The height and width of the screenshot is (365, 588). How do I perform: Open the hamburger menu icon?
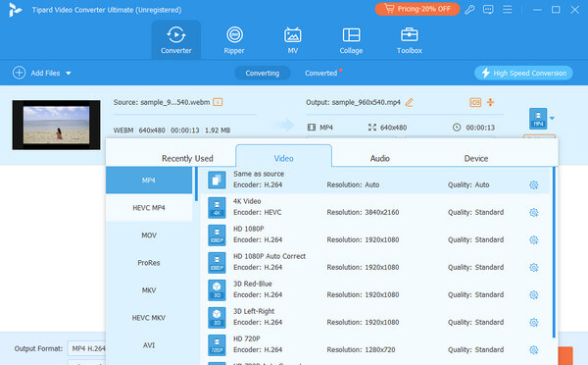508,10
